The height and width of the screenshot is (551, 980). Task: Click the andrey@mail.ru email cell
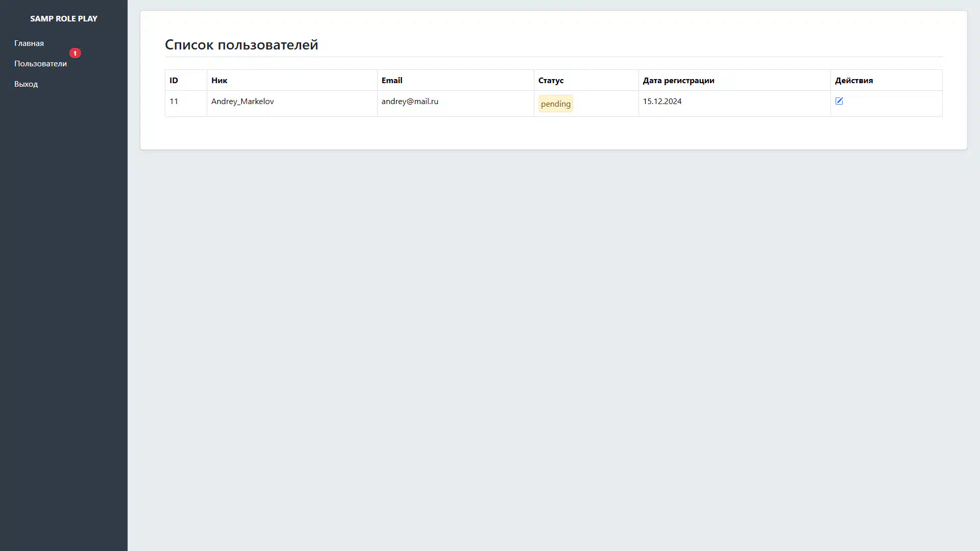tap(410, 102)
